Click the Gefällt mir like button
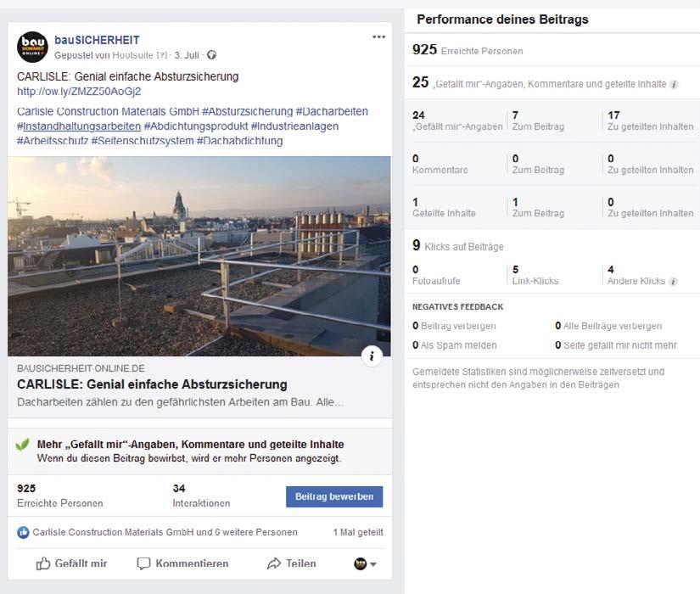This screenshot has width=700, height=594. [x=71, y=563]
